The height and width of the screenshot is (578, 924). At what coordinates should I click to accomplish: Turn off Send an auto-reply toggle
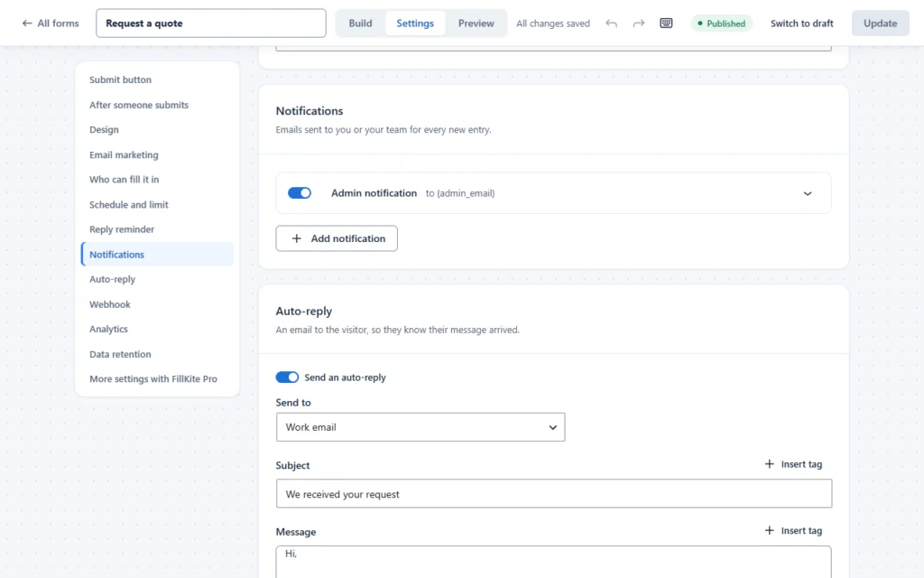tap(287, 378)
